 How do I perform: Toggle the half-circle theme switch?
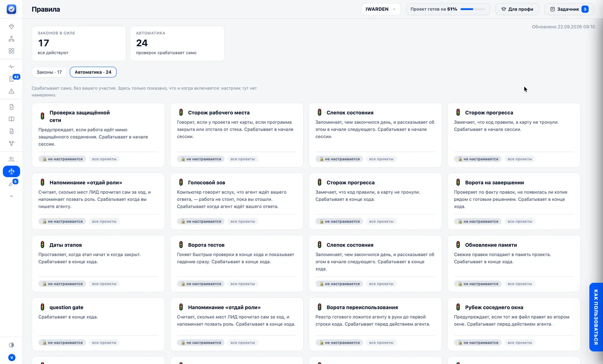(x=11, y=345)
